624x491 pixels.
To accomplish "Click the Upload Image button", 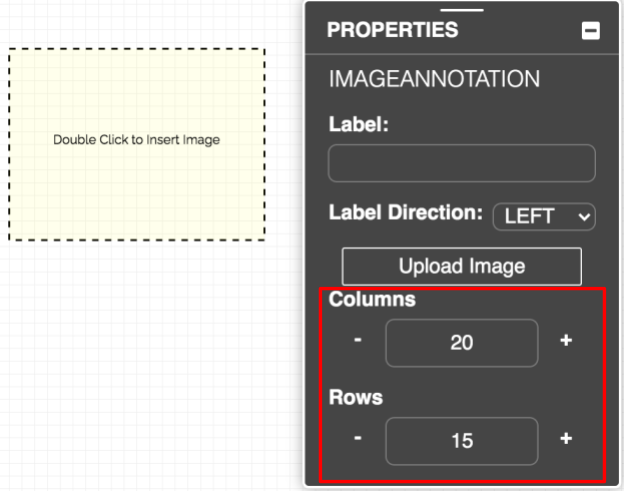I will [461, 267].
